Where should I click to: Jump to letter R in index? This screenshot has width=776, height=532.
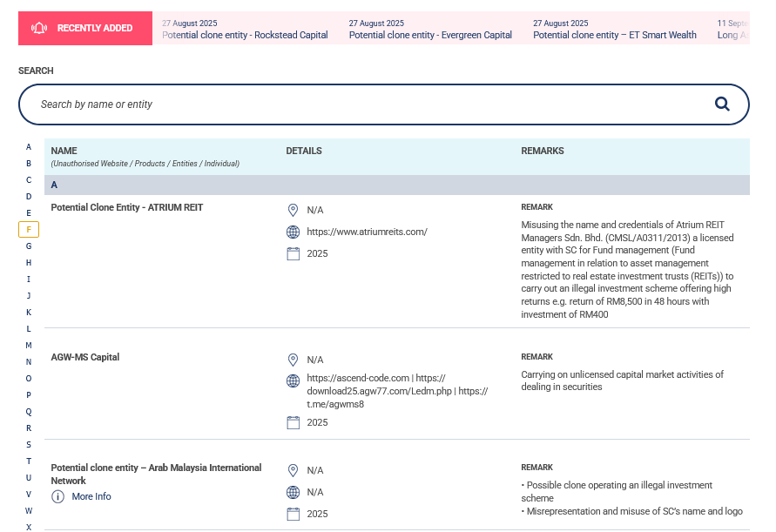[x=29, y=428]
